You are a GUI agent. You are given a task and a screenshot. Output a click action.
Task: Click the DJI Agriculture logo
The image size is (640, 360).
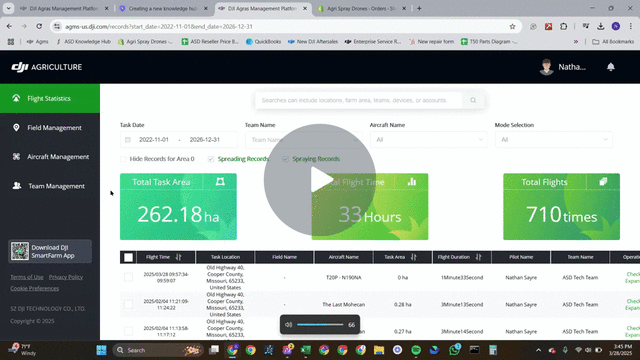tap(47, 67)
